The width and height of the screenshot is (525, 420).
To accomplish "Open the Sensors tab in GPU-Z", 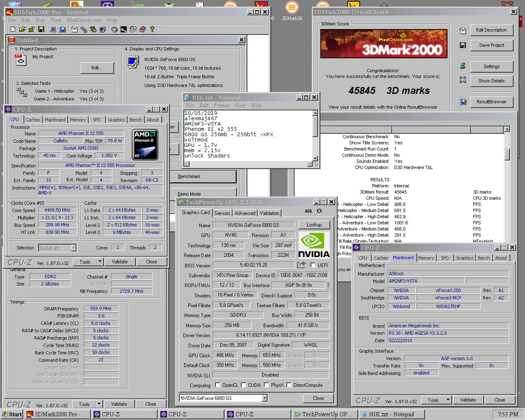I will coord(222,213).
